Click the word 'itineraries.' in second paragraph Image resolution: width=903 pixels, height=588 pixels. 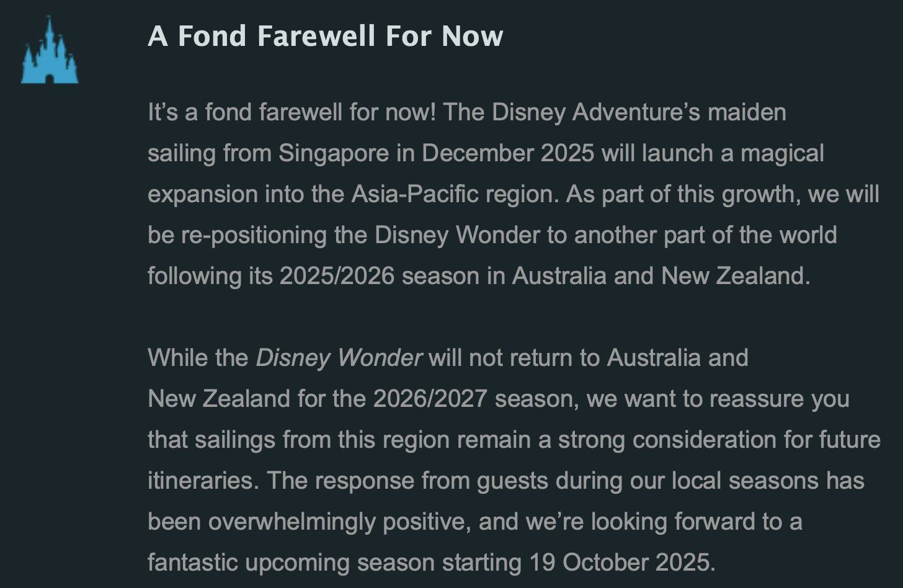click(203, 481)
